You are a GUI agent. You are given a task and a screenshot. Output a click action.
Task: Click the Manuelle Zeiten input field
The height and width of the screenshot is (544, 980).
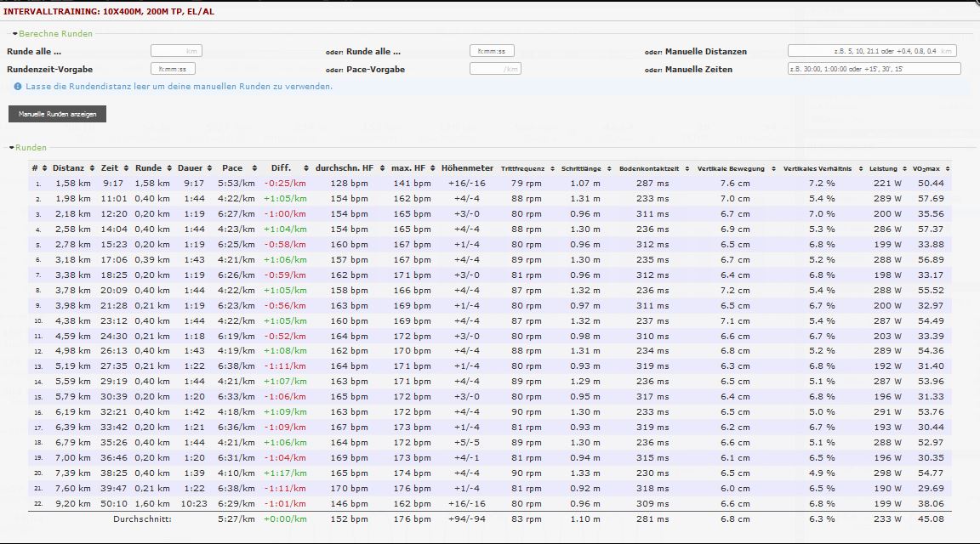click(x=874, y=69)
